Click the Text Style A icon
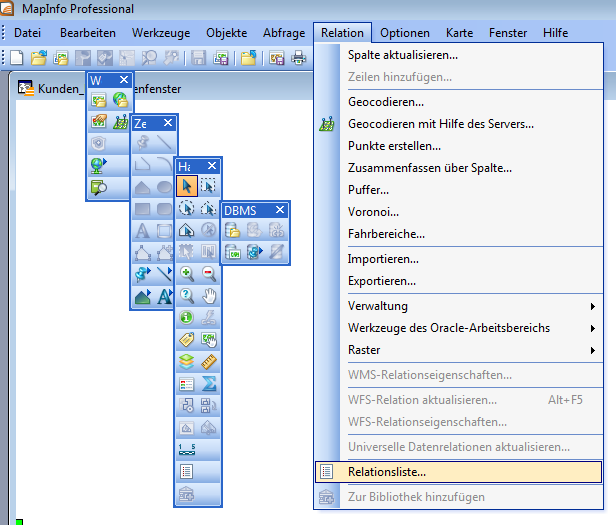The width and height of the screenshot is (616, 525). [164, 296]
